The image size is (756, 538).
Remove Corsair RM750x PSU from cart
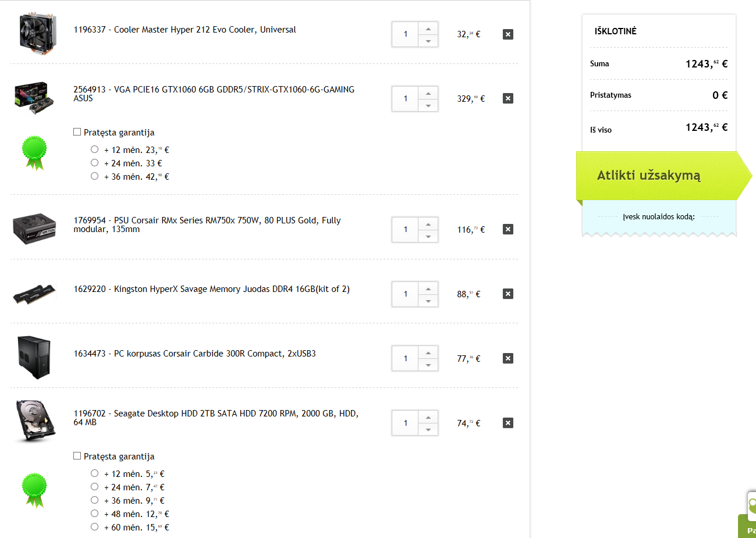(x=508, y=229)
